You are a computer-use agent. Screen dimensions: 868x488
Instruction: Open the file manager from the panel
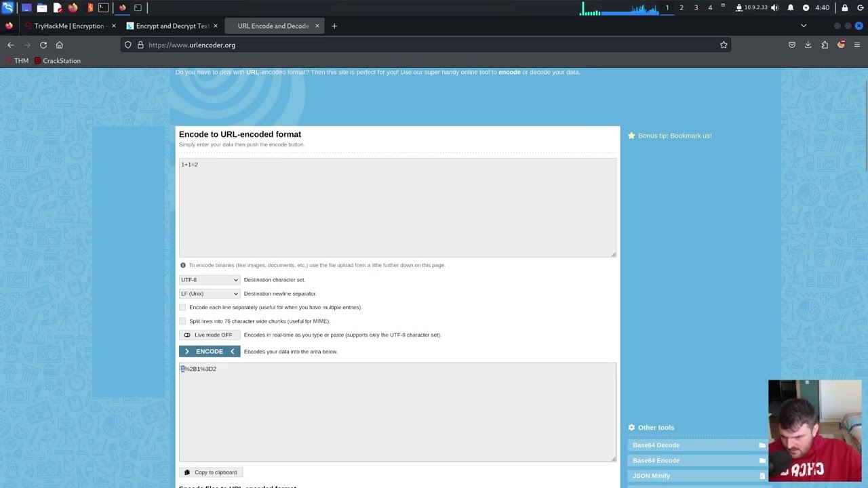pos(42,7)
